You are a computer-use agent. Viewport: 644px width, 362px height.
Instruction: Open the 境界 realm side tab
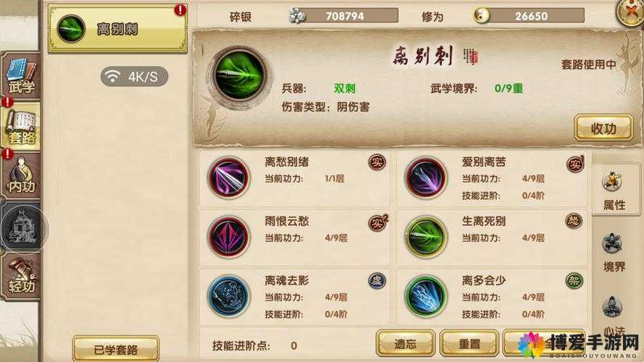(x=614, y=252)
